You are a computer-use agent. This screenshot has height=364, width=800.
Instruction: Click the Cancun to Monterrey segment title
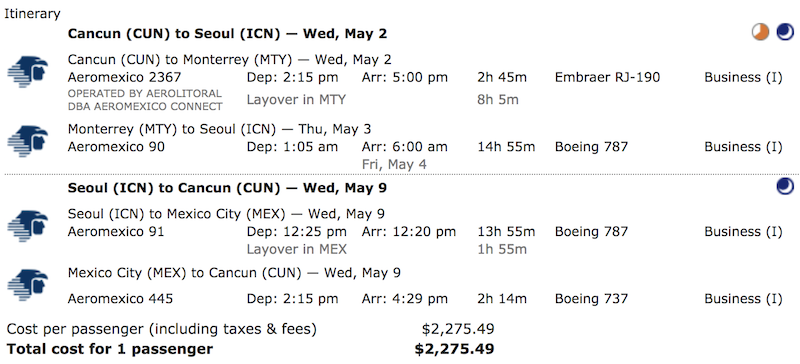click(x=230, y=60)
